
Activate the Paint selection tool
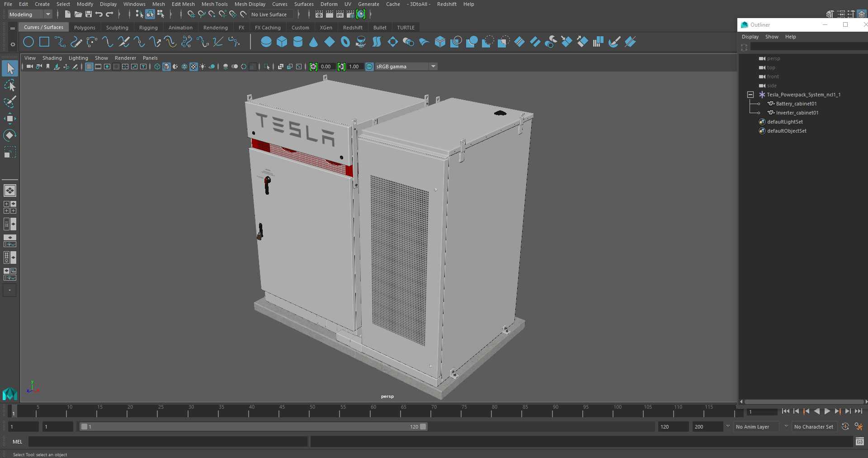tap(9, 102)
